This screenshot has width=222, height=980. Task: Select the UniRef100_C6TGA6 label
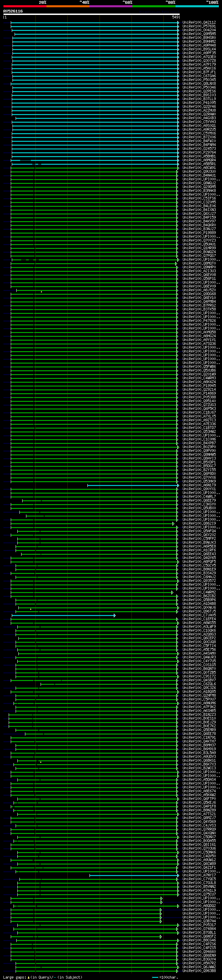click(x=199, y=76)
